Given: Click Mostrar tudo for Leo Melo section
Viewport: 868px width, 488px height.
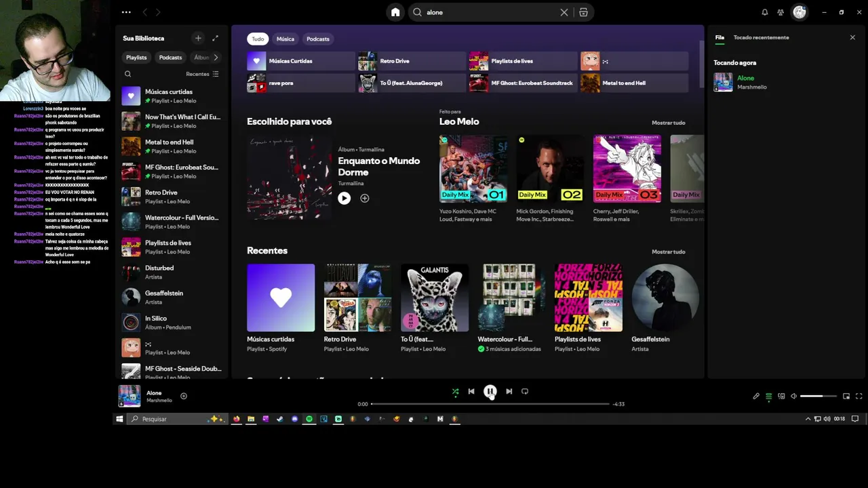Looking at the screenshot, I should [669, 123].
